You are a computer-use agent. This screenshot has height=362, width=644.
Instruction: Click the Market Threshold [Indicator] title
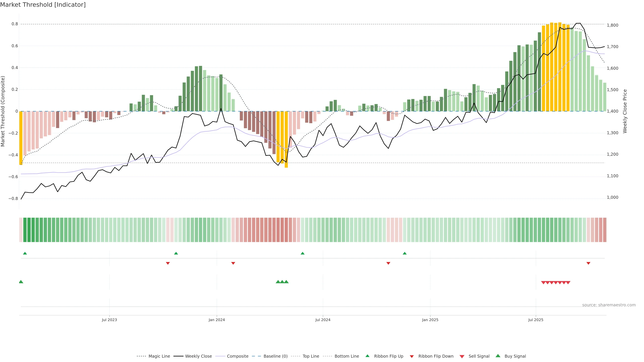coord(43,5)
